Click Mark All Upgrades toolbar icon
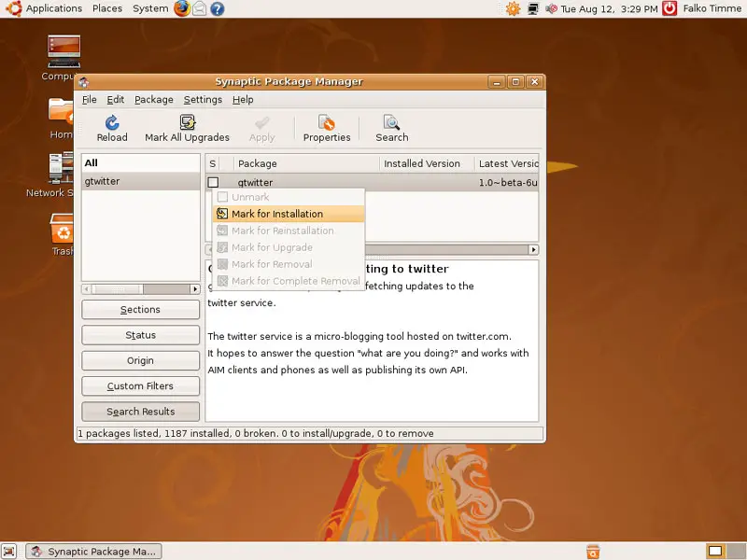Screen dimensions: 747x560 click(188, 122)
